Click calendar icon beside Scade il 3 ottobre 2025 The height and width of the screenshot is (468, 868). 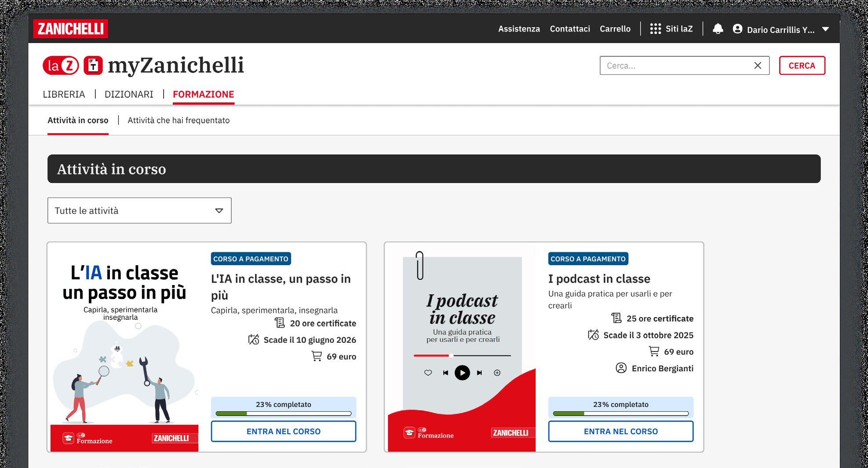[593, 335]
